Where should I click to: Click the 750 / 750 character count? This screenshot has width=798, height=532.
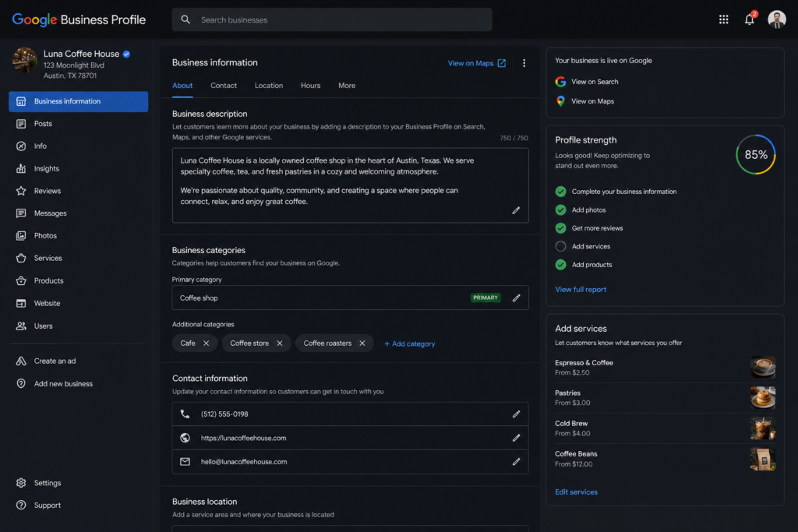pos(514,138)
